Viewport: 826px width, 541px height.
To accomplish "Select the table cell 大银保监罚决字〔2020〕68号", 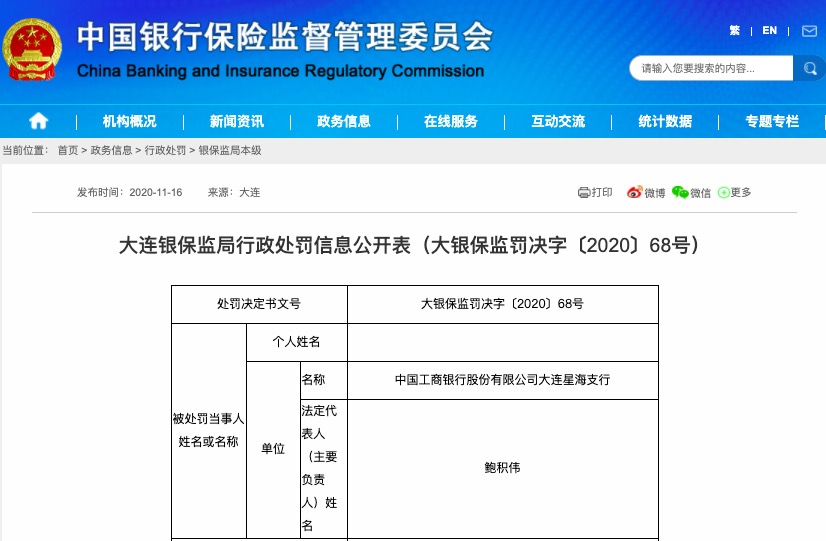I will click(503, 304).
